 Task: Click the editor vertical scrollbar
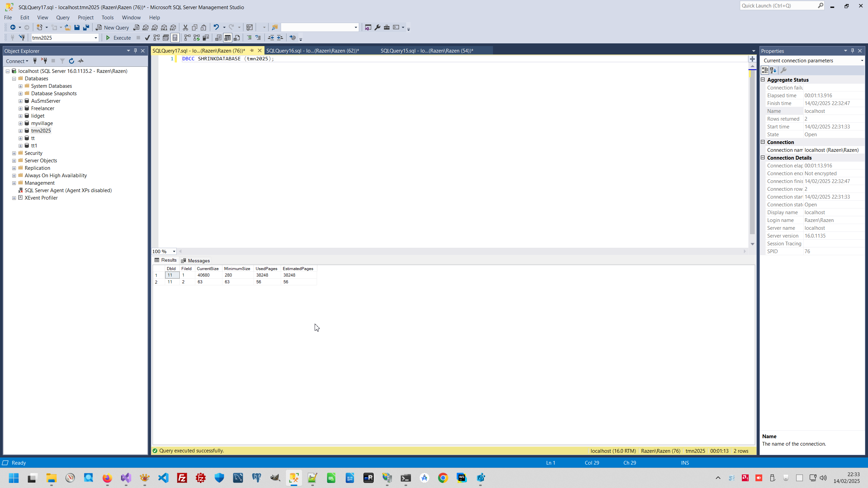tap(752, 152)
